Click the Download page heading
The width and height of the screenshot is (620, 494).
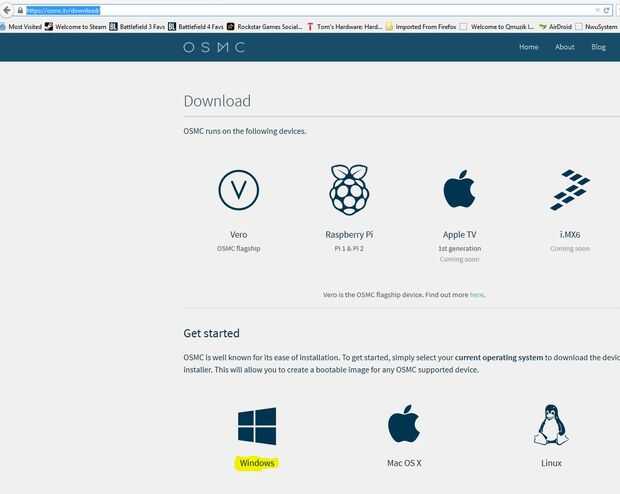pyautogui.click(x=217, y=101)
